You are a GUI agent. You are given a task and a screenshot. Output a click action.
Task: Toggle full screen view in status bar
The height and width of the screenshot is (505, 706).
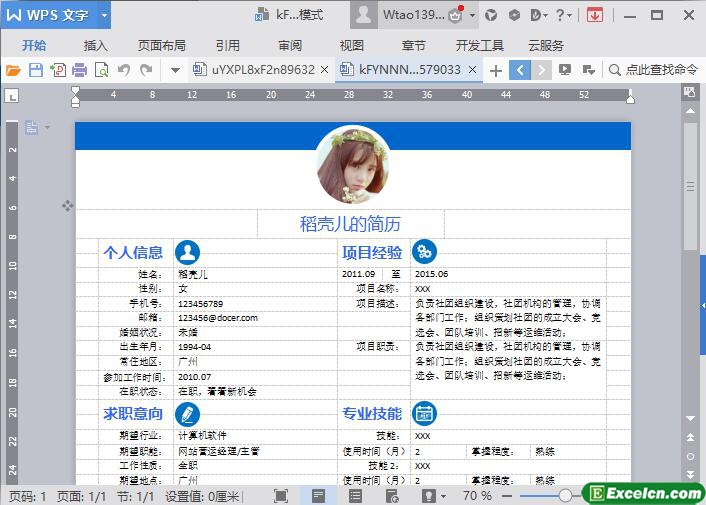point(281,496)
